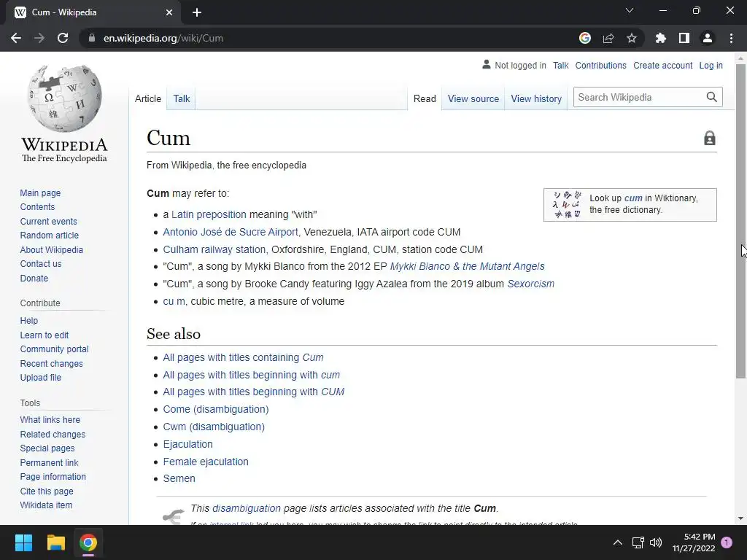The width and height of the screenshot is (747, 560).
Task: Click the share page icon
Action: click(608, 38)
